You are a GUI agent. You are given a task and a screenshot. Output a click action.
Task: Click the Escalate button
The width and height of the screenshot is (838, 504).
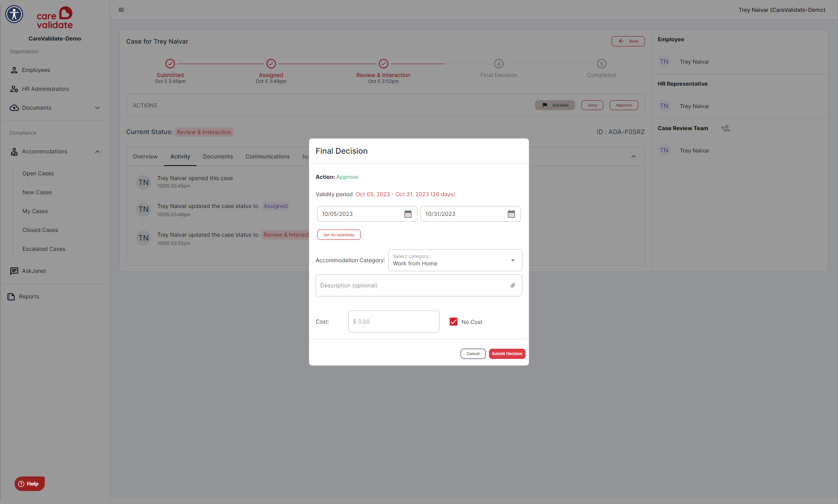pyautogui.click(x=555, y=105)
